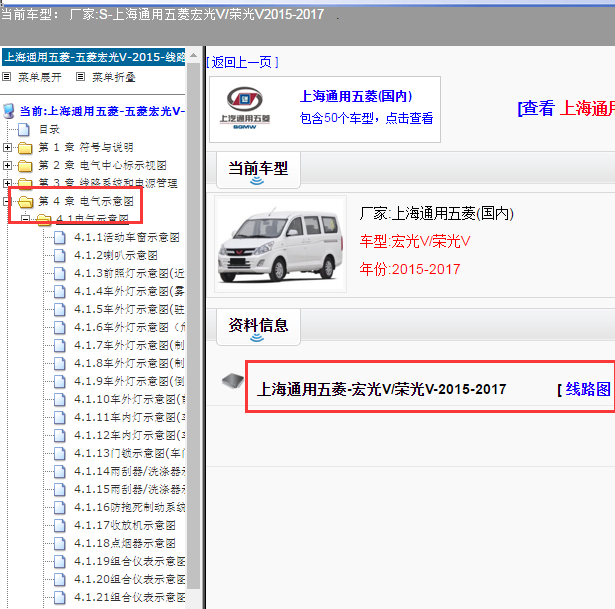
Task: Select 第 4 章 电气示意图 chapter label
Action: pyautogui.click(x=86, y=202)
